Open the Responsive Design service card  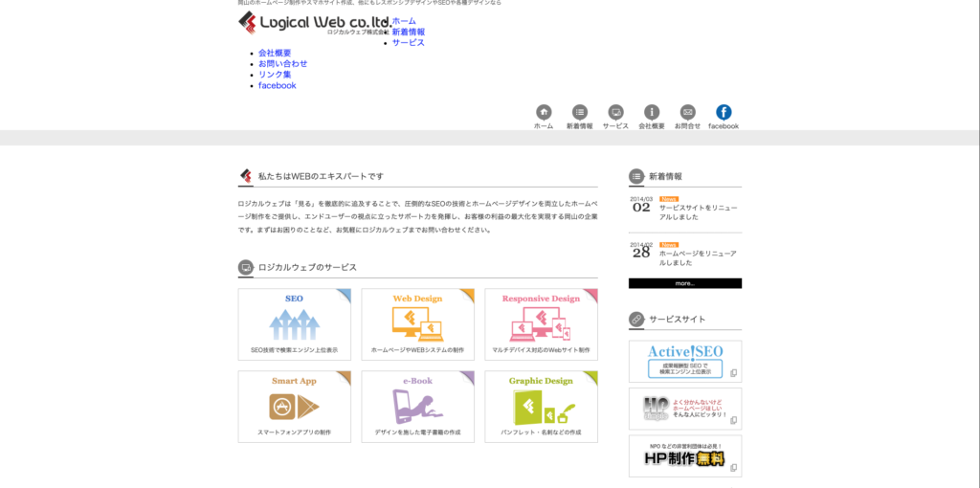point(542,324)
